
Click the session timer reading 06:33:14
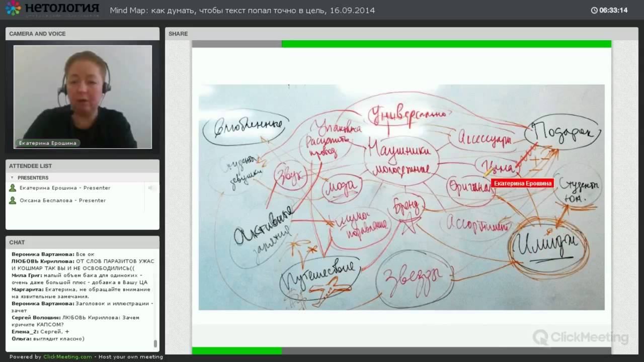[x=613, y=10]
